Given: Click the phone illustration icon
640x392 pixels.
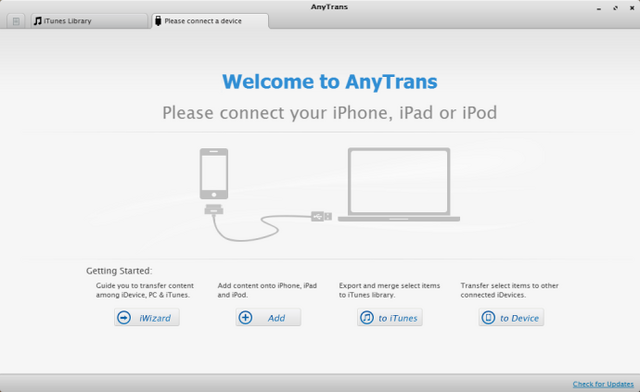Looking at the screenshot, I should tap(213, 174).
